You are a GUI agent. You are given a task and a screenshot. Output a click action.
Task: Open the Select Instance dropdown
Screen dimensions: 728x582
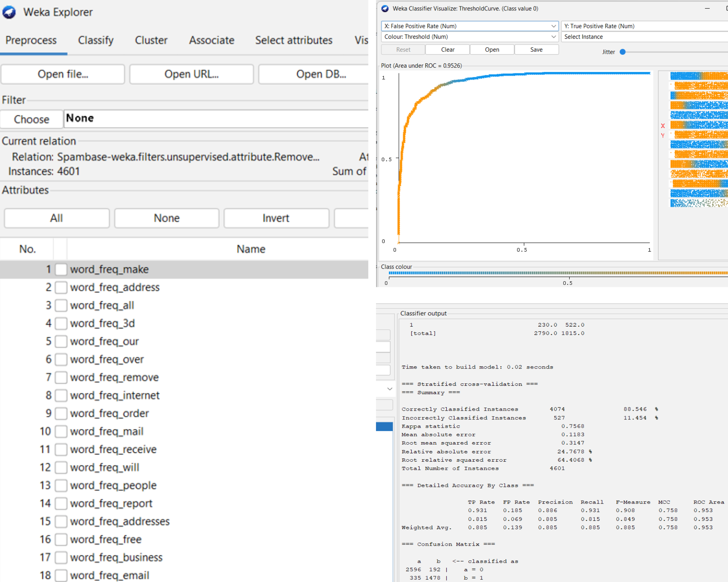click(x=644, y=37)
